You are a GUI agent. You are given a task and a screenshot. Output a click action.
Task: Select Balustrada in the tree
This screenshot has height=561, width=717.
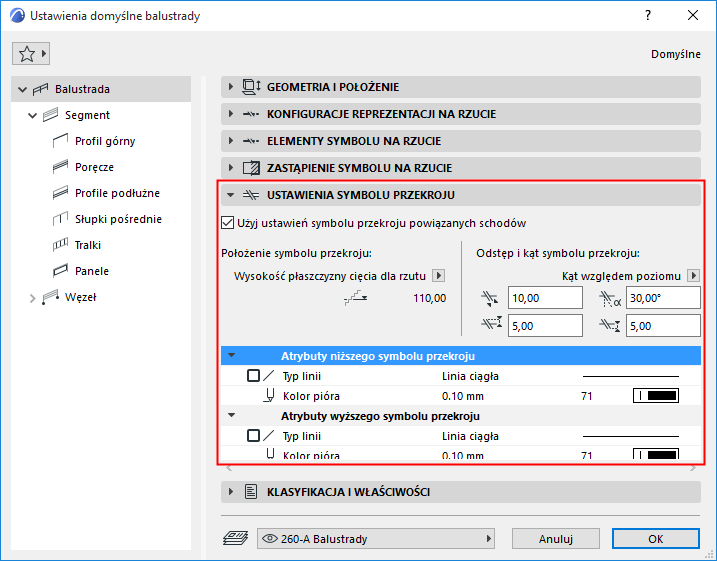click(x=82, y=89)
